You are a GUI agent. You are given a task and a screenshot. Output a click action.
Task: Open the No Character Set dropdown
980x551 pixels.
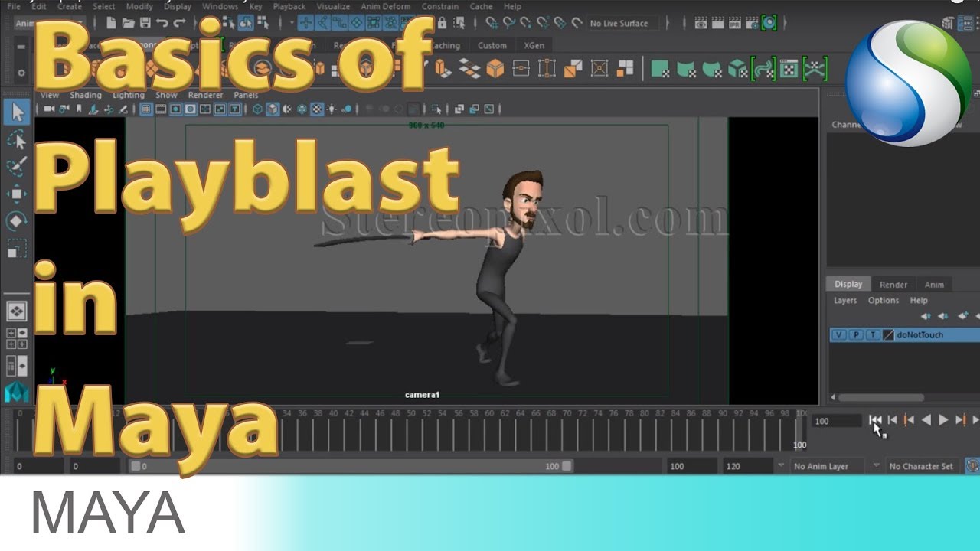922,466
